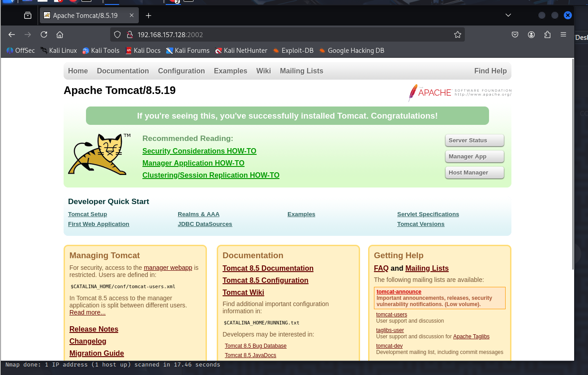Image resolution: width=588 pixels, height=375 pixels.
Task: Open the tomcat-announce mailing list link
Action: click(399, 292)
